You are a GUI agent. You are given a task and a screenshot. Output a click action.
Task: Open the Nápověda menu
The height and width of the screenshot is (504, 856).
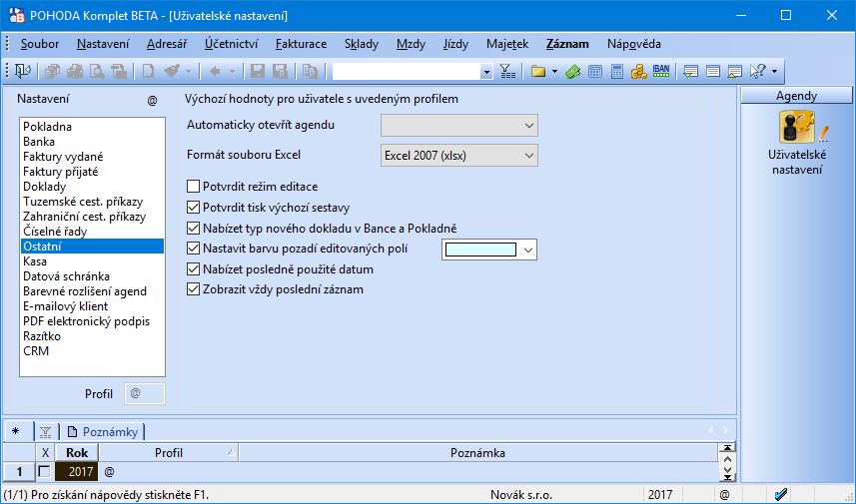pyautogui.click(x=634, y=44)
